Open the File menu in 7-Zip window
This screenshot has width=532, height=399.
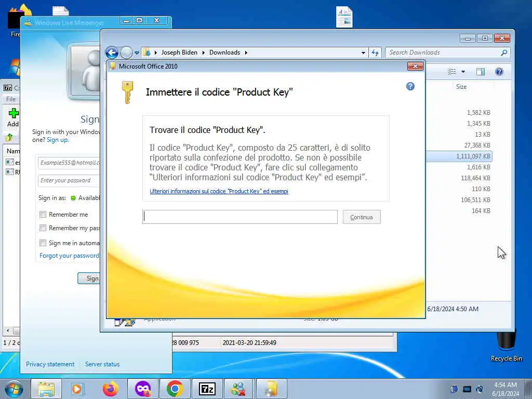[x=11, y=99]
